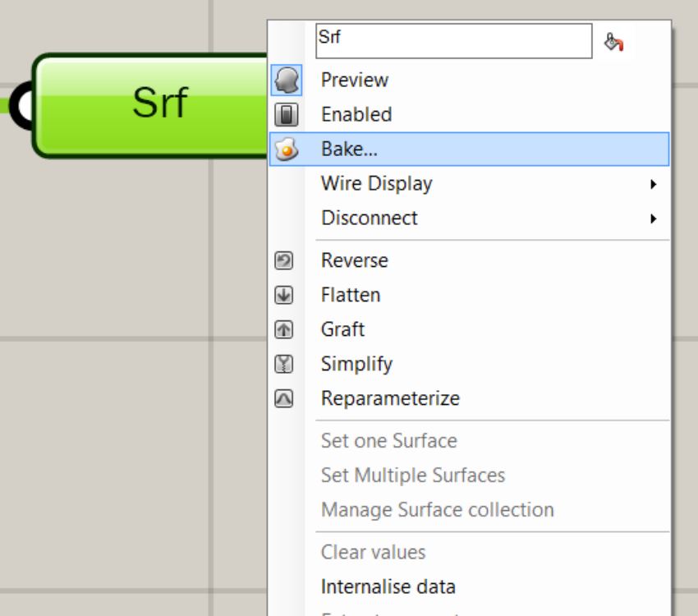Select Bake... from the context menu
698x616 pixels.
tap(350, 149)
